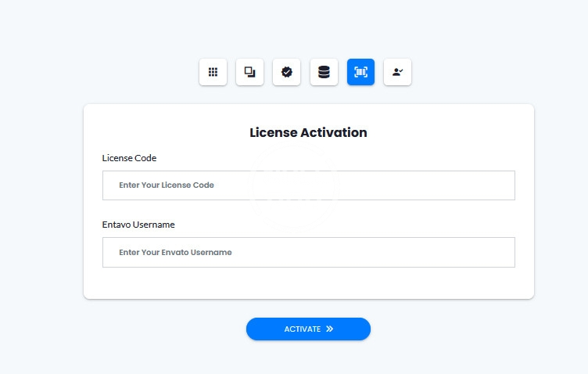Click the 'License Code' field label
This screenshot has height=374, width=588.
129,158
